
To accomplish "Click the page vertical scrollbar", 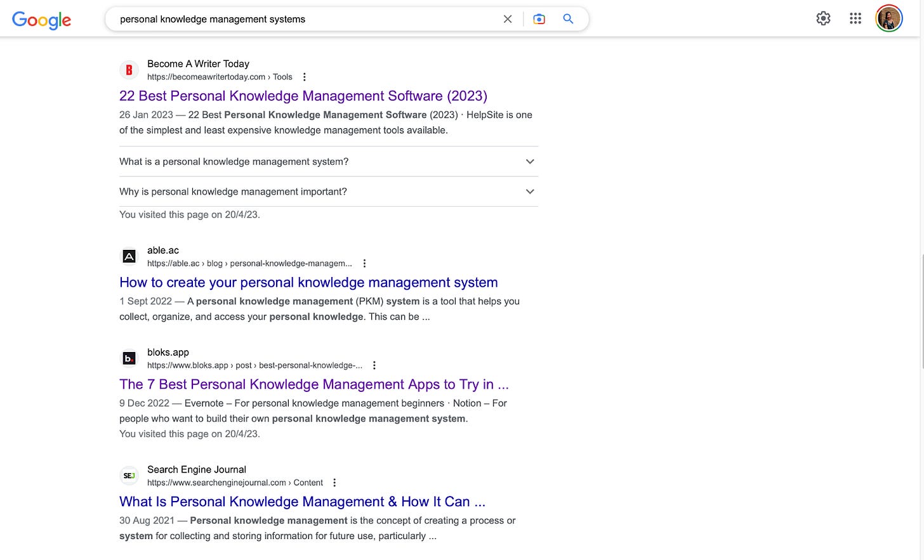I will (x=921, y=311).
